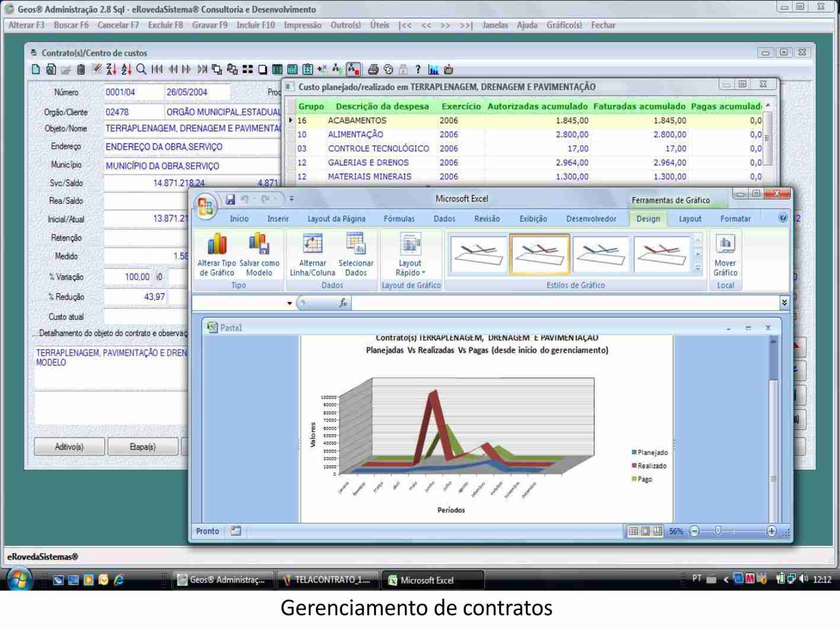Image resolution: width=840 pixels, height=630 pixels.
Task: Open the Janelas menu in Geos
Action: [495, 25]
